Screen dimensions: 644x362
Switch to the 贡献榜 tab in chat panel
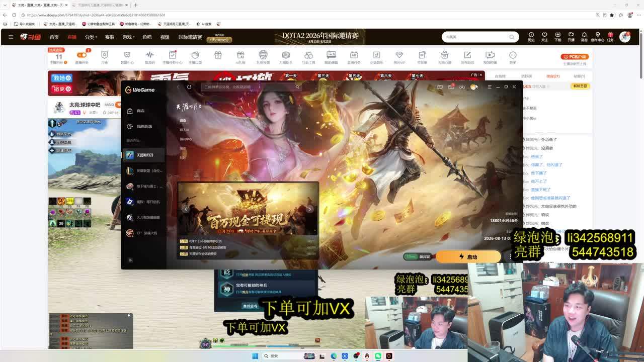coord(526,76)
